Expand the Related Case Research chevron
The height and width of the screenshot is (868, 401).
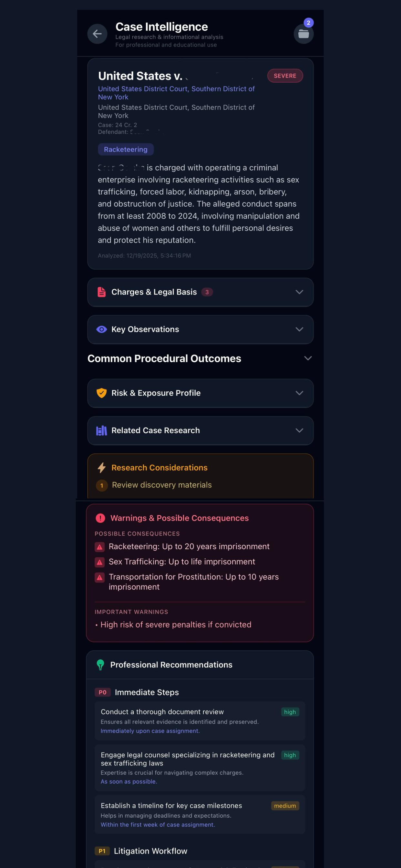click(299, 431)
